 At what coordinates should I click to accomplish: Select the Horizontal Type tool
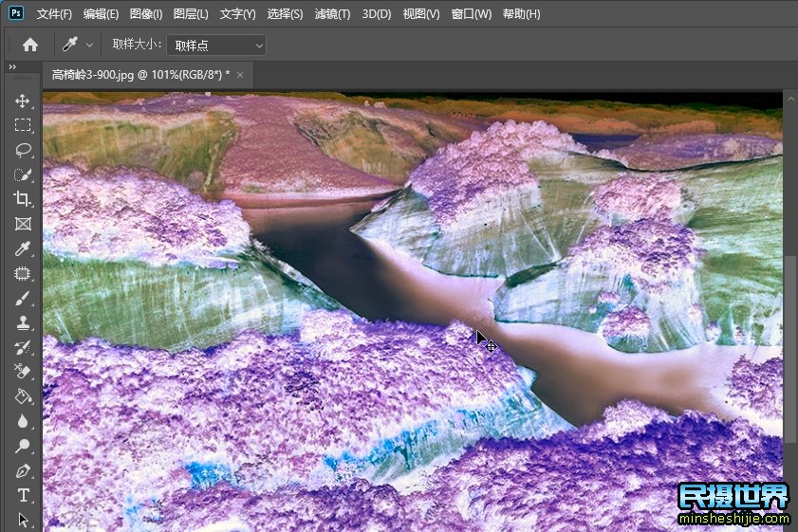(23, 495)
